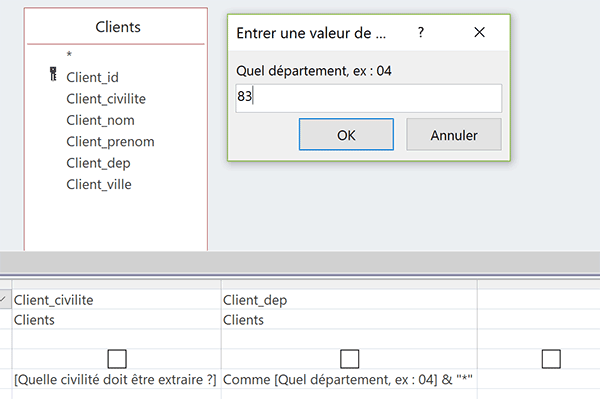This screenshot has height=399, width=600.
Task: Toggle show checkbox under Client_civilite column
Action: click(x=117, y=359)
